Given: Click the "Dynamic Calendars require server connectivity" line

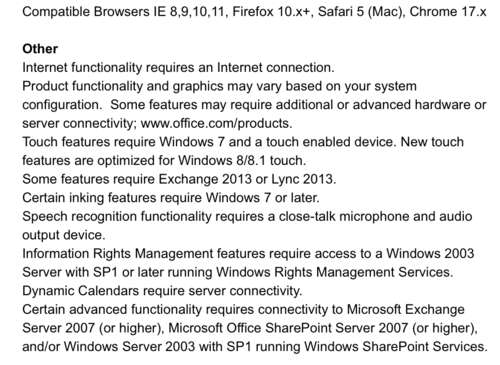Looking at the screenshot, I should (162, 291).
